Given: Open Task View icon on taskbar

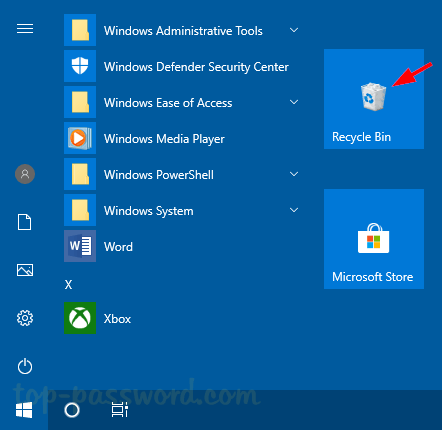Looking at the screenshot, I should coord(120,410).
